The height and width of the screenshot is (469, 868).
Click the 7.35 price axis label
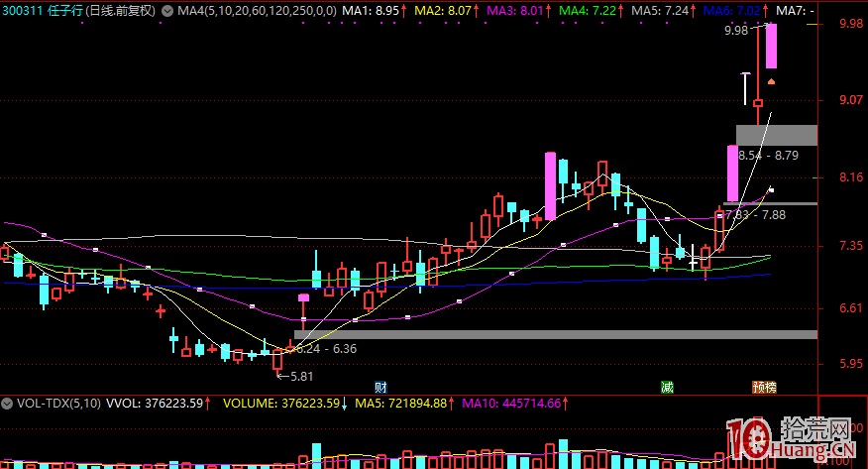coord(851,245)
